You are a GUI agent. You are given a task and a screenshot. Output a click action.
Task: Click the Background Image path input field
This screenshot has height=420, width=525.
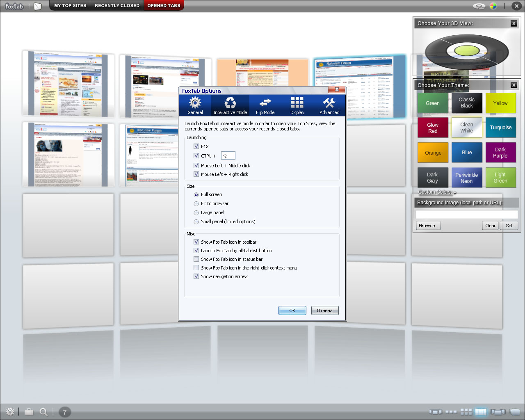pos(467,215)
